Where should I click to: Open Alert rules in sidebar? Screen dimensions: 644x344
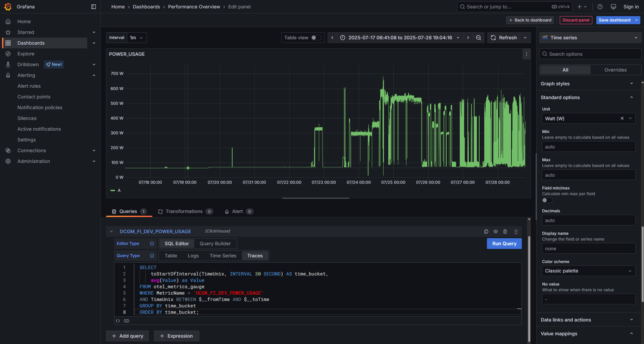point(29,86)
